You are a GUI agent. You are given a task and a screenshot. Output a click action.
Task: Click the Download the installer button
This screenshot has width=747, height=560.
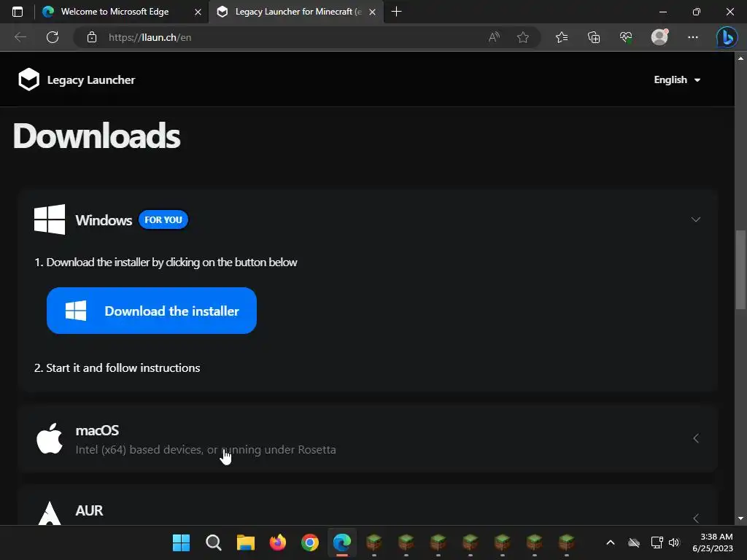tap(152, 311)
